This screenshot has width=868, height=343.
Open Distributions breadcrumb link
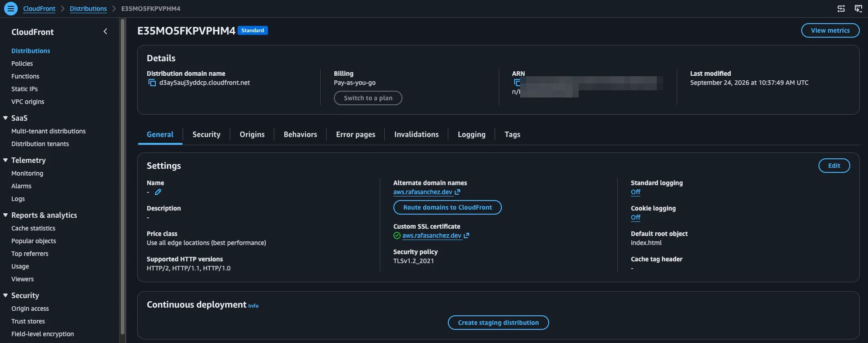pyautogui.click(x=88, y=9)
